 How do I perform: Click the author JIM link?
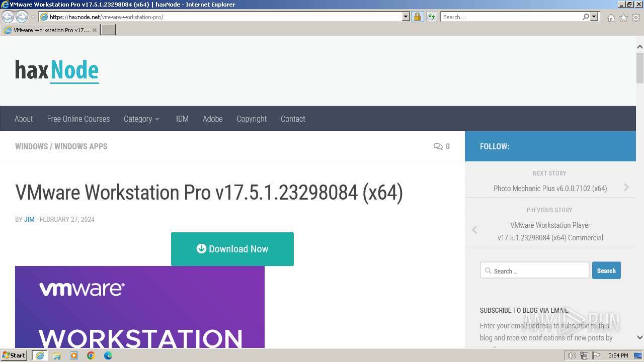point(29,219)
